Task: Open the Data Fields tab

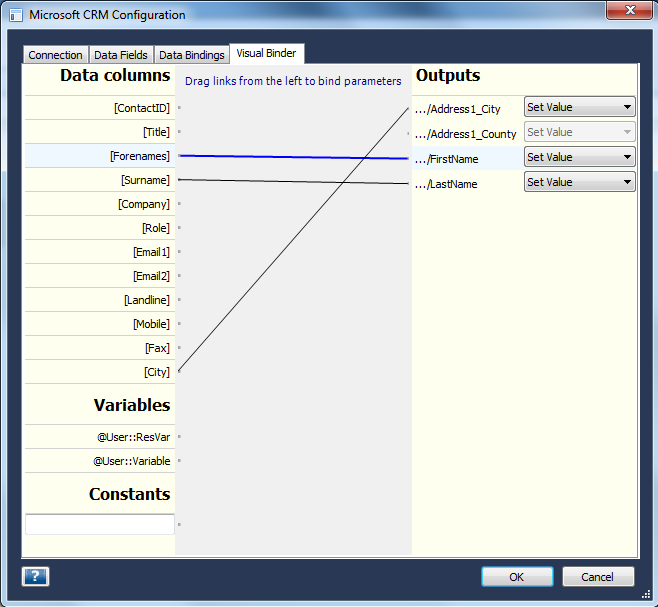Action: (121, 55)
